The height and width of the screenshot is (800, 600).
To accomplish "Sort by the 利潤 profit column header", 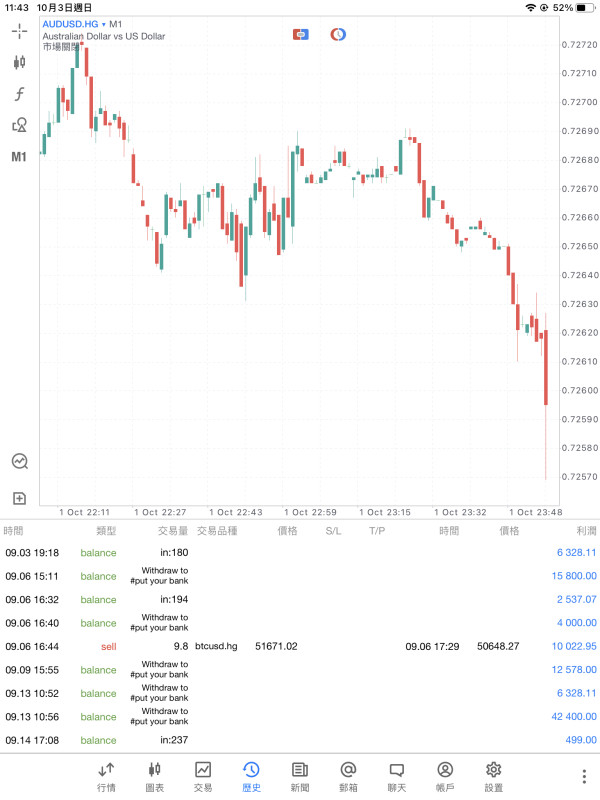I will [586, 531].
